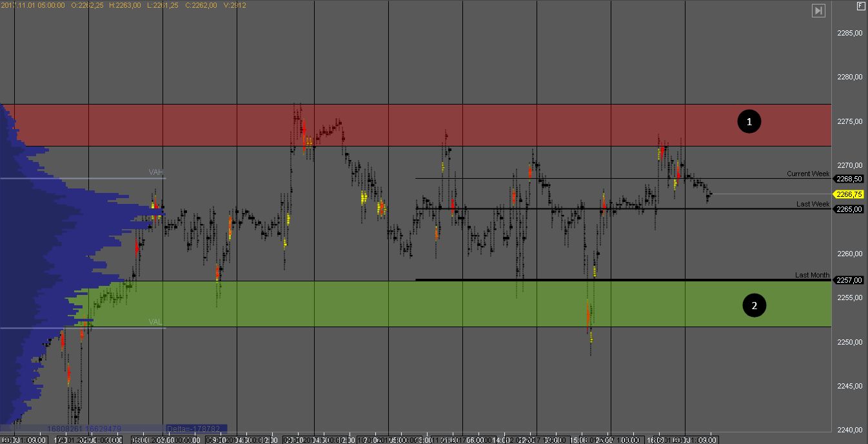
Task: Click the VAL value area label
Action: 155,321
